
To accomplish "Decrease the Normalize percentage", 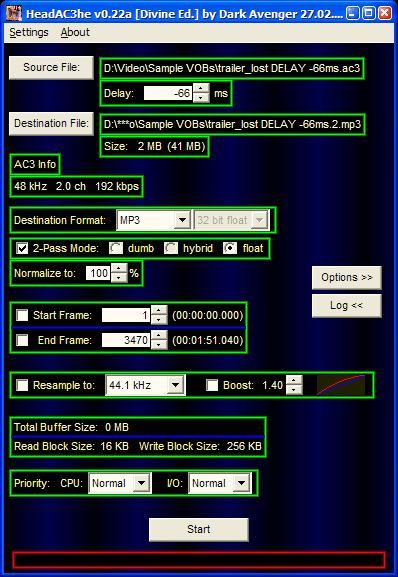I will pos(119,278).
